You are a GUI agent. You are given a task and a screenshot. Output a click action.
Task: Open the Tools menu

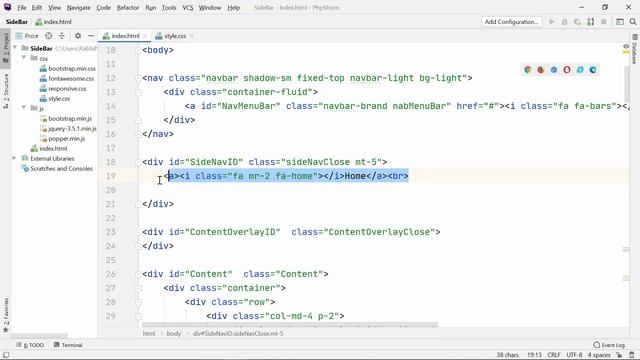click(169, 7)
